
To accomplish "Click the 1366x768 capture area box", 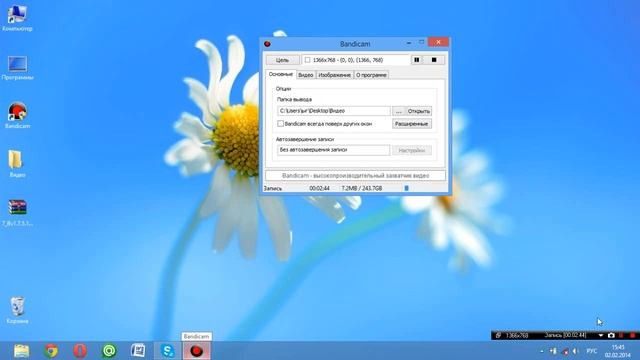I will coord(355,60).
